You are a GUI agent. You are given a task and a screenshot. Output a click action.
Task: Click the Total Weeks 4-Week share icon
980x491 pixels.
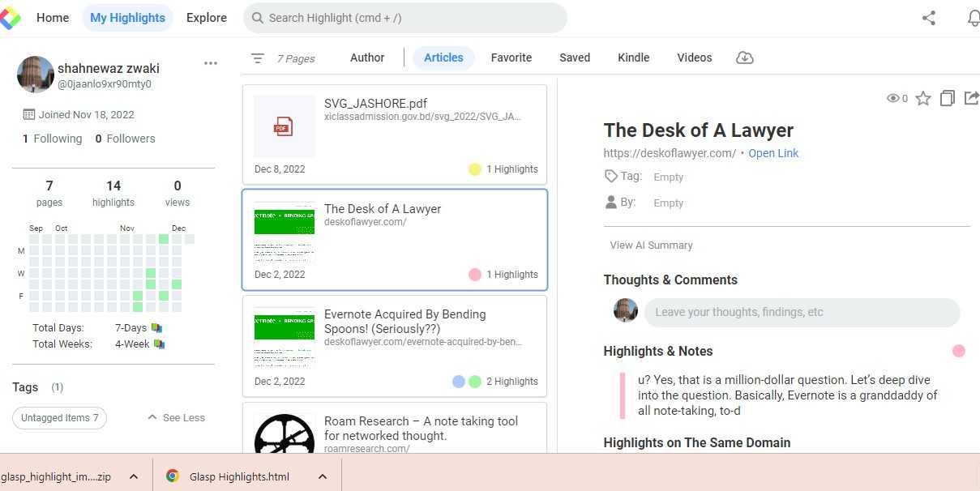coord(159,344)
